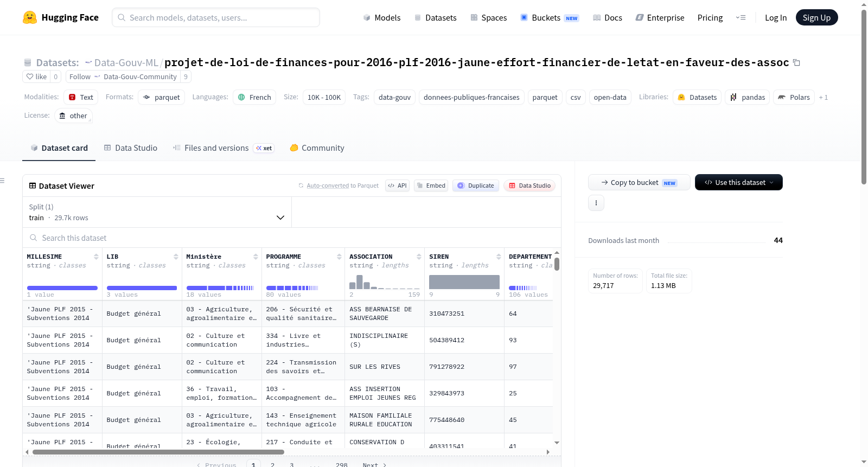The image size is (868, 467).
Task: Open the Files and versions tab
Action: [224, 148]
